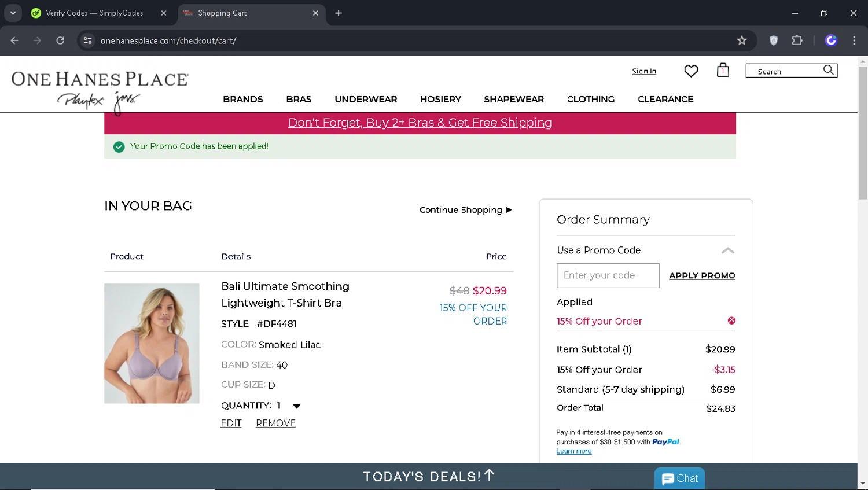Screen dimensions: 868x490
Task: Open the shield extension icon
Action: pyautogui.click(x=774, y=40)
